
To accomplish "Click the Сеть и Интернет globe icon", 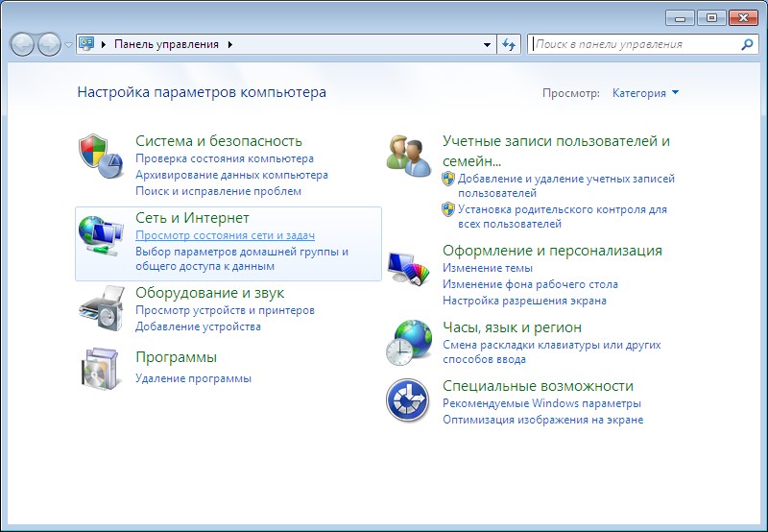I will 101,235.
